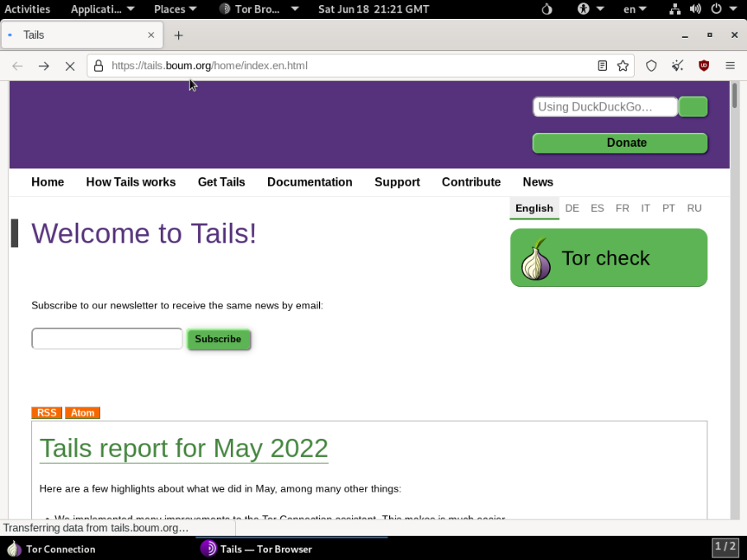This screenshot has height=560, width=747.
Task: Go forward to next page
Action: click(x=44, y=66)
